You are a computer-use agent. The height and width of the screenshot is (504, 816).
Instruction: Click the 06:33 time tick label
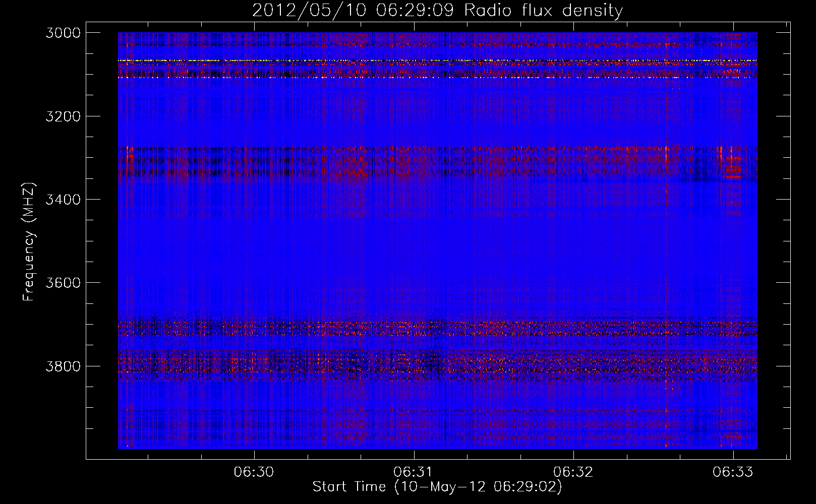click(x=733, y=472)
